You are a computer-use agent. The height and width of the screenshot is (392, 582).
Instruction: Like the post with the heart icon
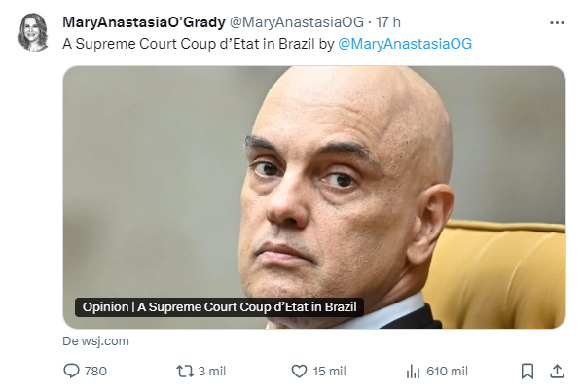(x=299, y=371)
